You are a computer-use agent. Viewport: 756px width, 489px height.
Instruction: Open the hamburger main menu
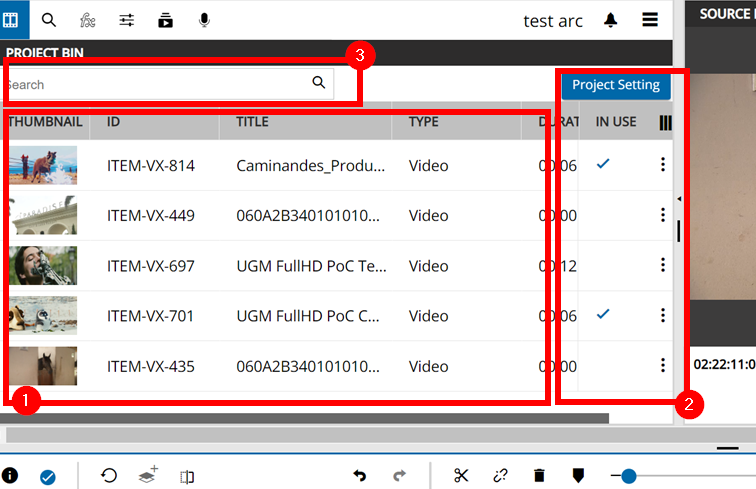pyautogui.click(x=650, y=20)
